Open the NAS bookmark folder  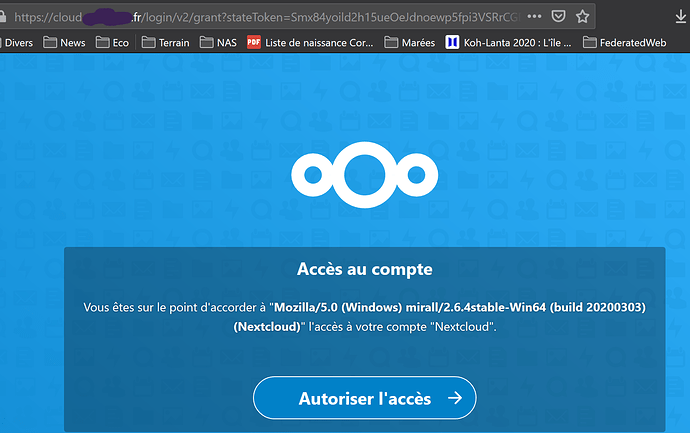click(218, 43)
